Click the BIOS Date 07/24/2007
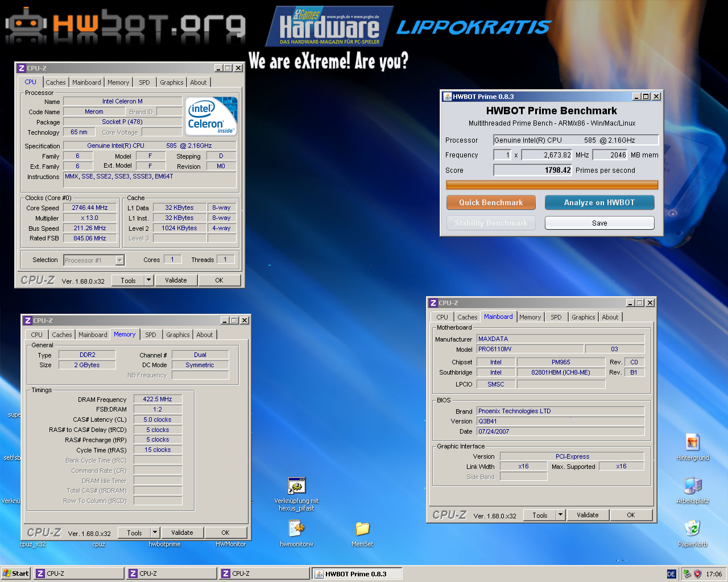 560,432
